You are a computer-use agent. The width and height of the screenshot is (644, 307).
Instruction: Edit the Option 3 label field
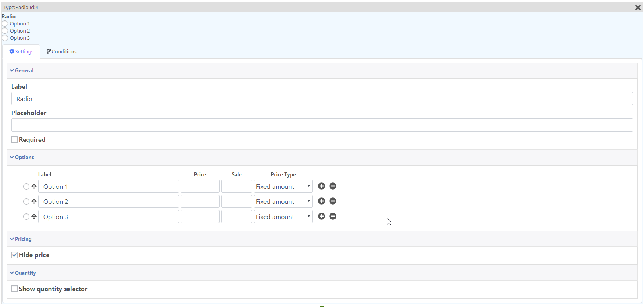tap(108, 217)
